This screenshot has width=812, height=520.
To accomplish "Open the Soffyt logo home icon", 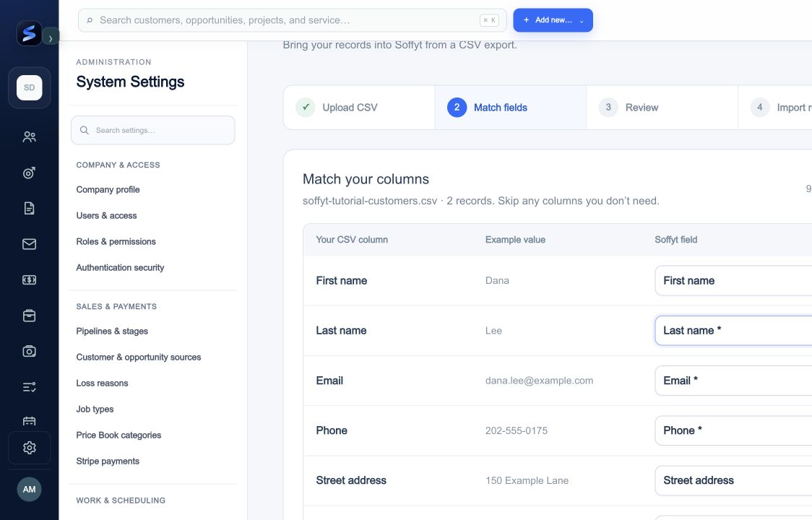I will coord(29,33).
